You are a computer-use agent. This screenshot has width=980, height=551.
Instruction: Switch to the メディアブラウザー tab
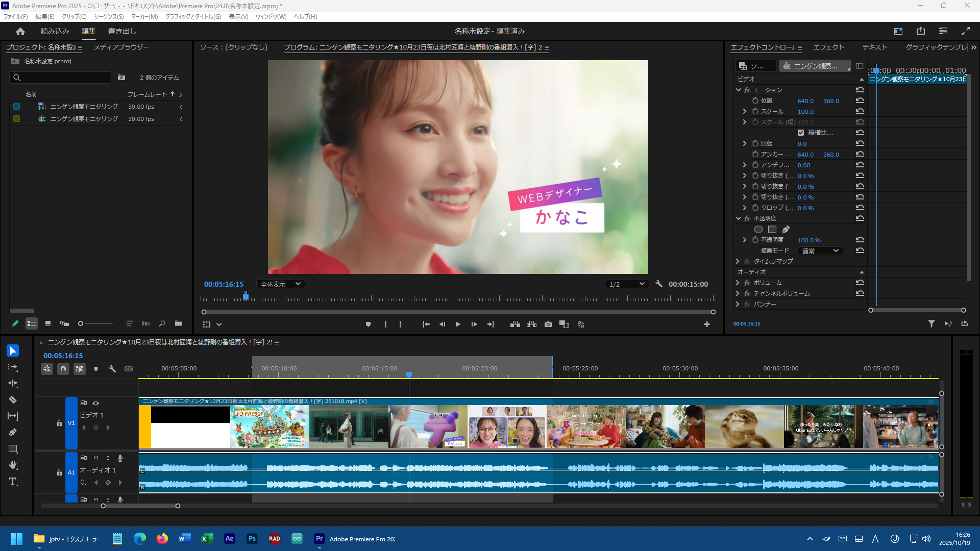121,47
